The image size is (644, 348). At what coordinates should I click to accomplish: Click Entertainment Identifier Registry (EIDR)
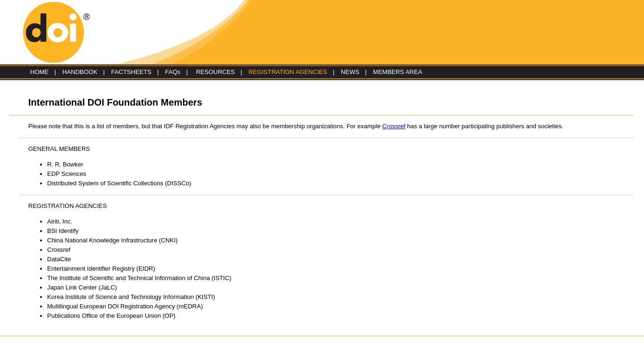pos(101,269)
